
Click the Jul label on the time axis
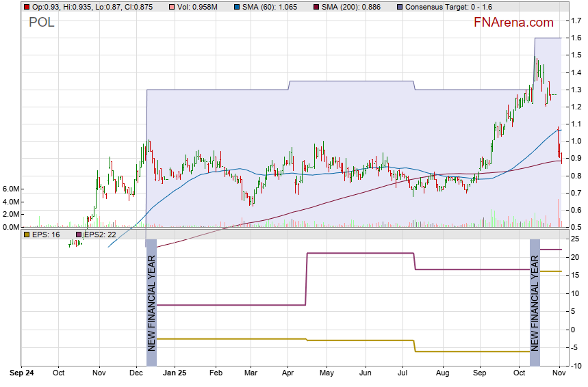point(402,374)
